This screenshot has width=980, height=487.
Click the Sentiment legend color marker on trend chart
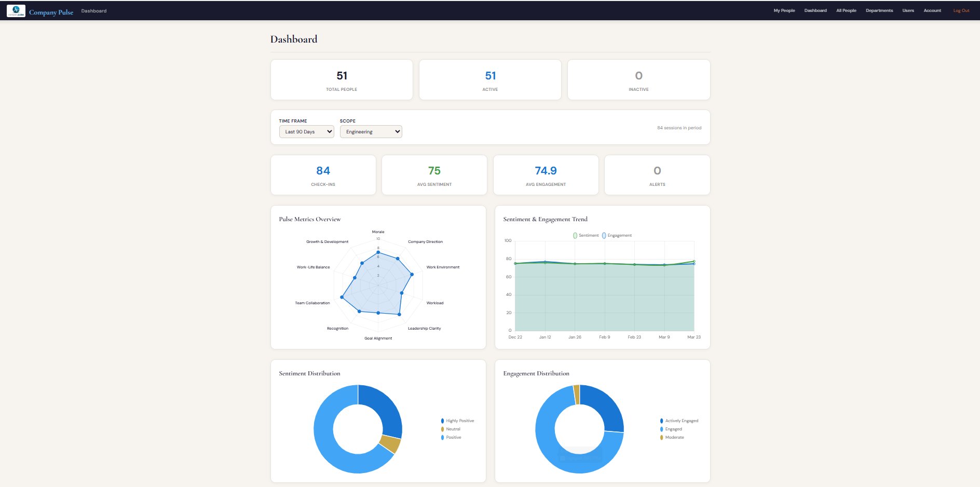[x=575, y=235]
